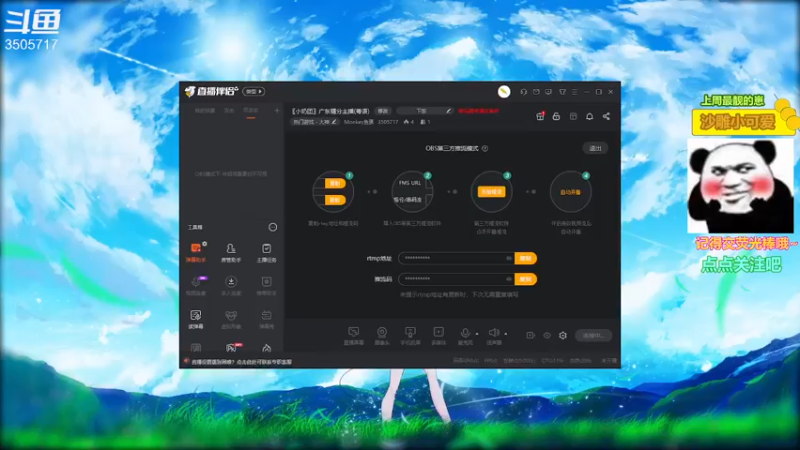
Task: Click step 3 orange start-streaming button
Action: (x=491, y=192)
